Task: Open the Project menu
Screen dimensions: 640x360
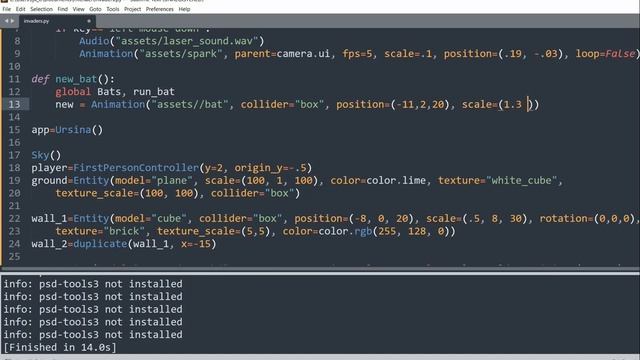Action: tap(132, 9)
